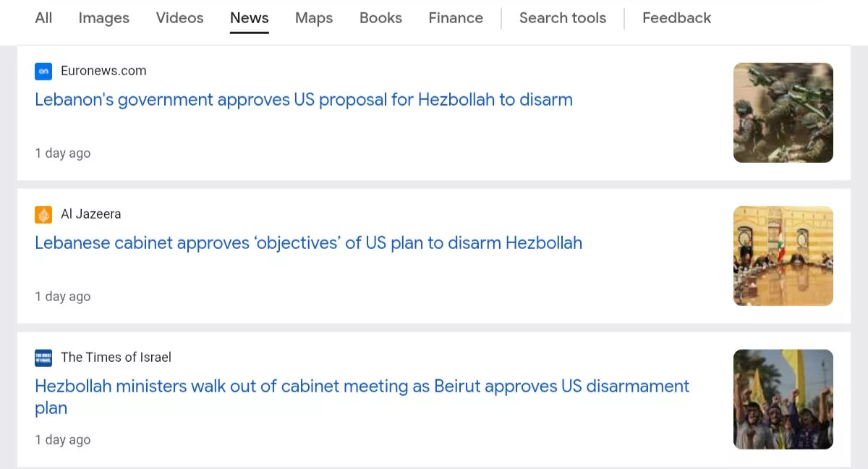
Task: Click the soldiers thumbnail image
Action: pyautogui.click(x=783, y=113)
